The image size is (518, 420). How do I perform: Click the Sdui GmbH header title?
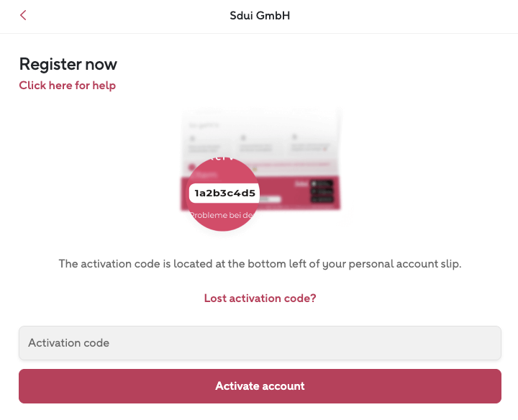point(260,15)
